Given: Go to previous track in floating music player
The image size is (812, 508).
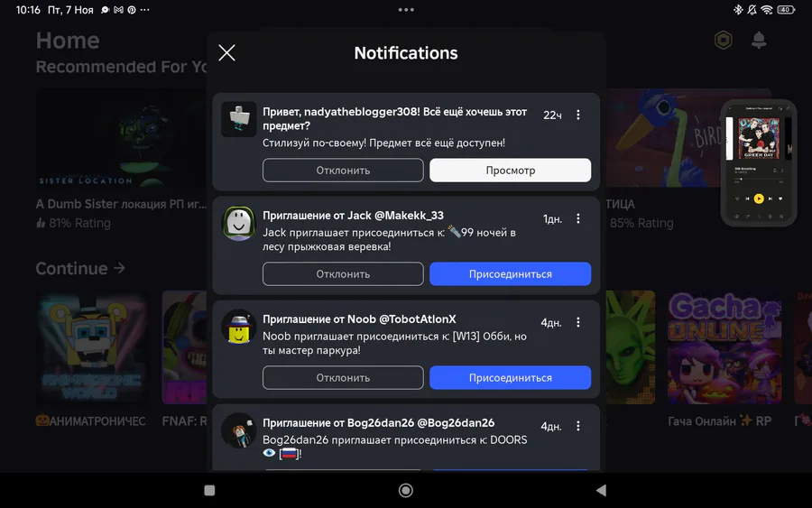Looking at the screenshot, I should coord(747,199).
